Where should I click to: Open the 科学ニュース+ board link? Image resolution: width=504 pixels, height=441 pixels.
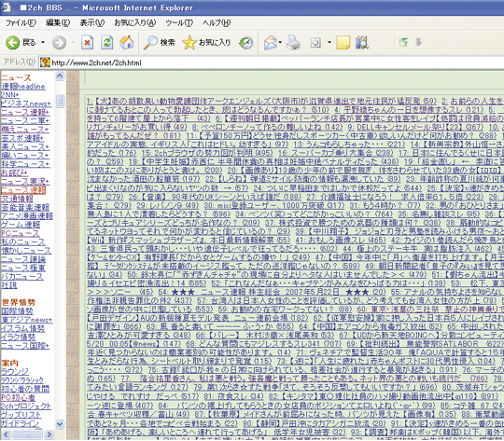point(25,164)
